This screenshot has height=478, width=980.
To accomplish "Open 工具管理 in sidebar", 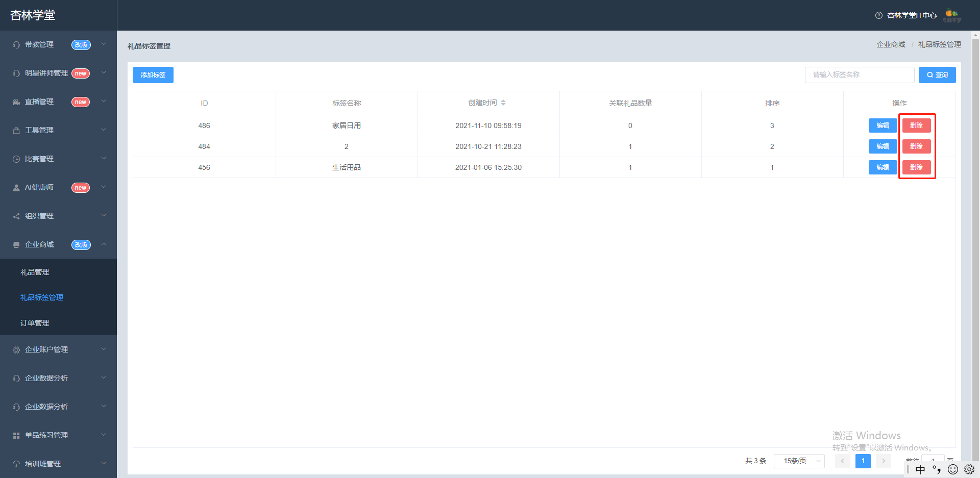I will (x=58, y=131).
